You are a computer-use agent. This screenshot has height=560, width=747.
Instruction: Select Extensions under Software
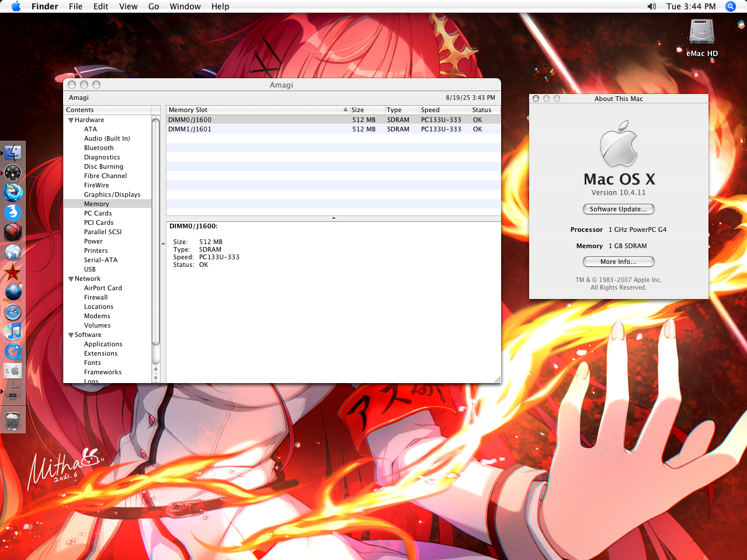click(100, 353)
